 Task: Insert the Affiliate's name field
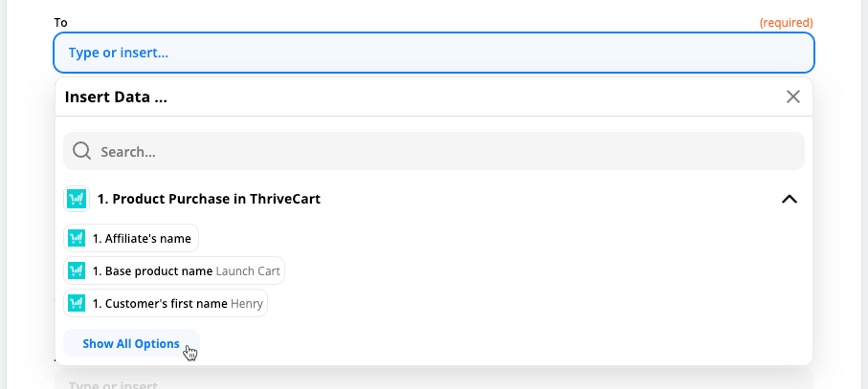click(131, 238)
